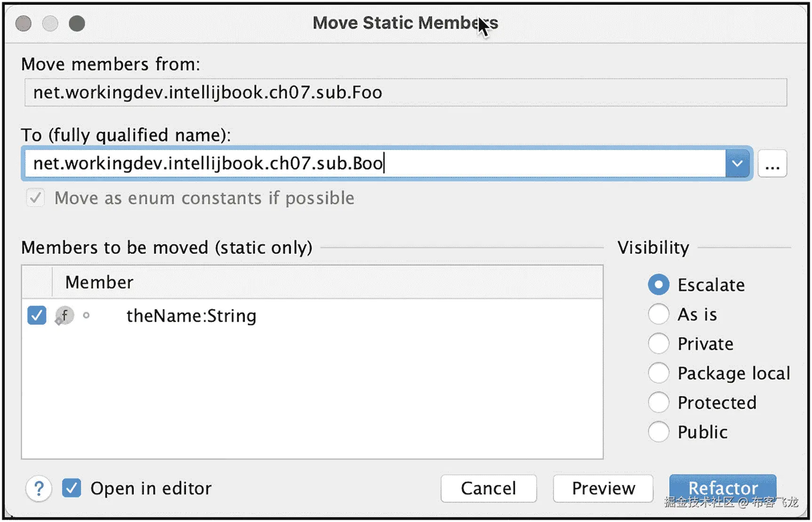
Task: Pick the Package local visibility option
Action: click(659, 373)
